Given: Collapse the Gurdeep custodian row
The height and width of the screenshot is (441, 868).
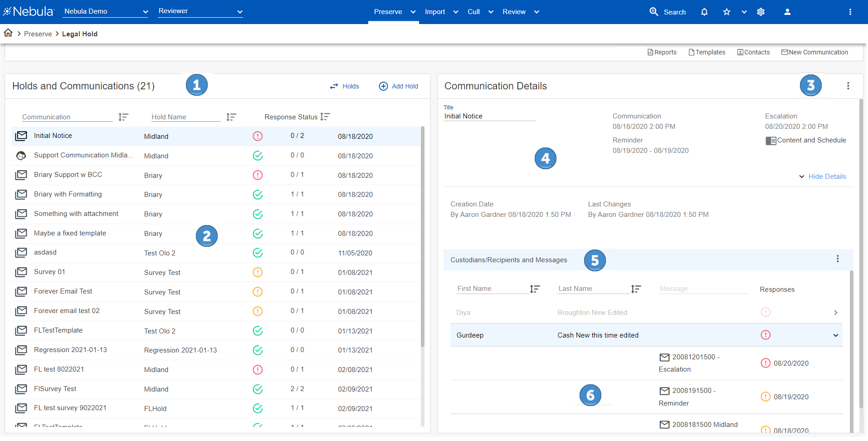Looking at the screenshot, I should (835, 335).
